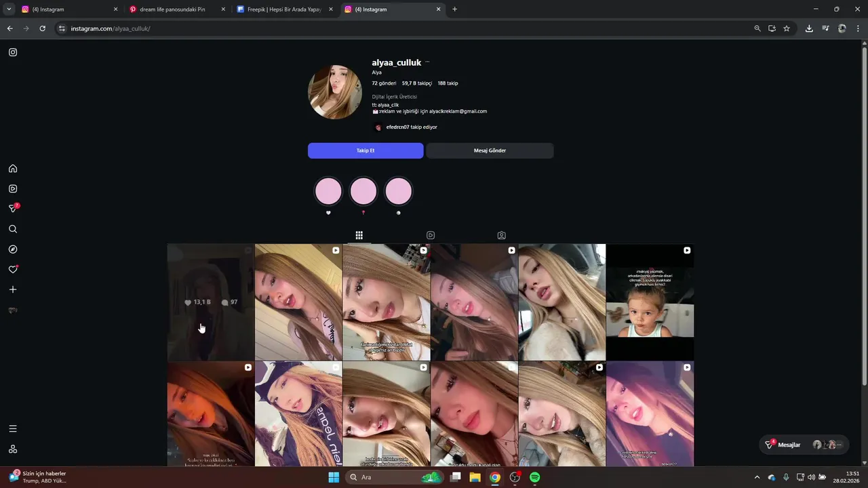The image size is (868, 488).
Task: Open the Chrome profile avatar
Action: [x=842, y=28]
